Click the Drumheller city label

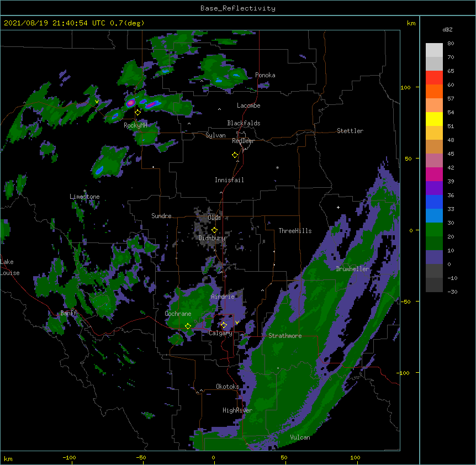coord(352,269)
